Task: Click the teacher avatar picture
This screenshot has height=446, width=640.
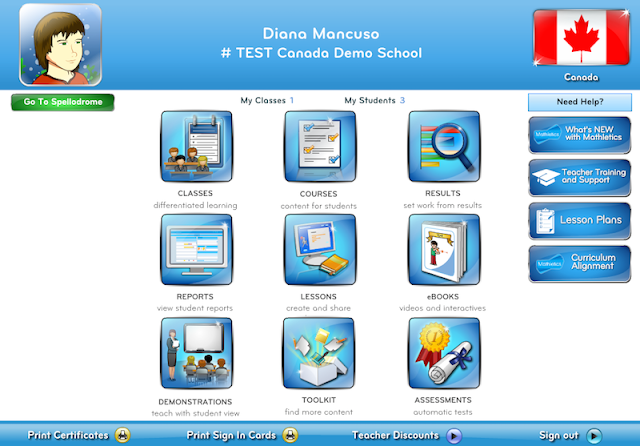Action: click(x=60, y=44)
